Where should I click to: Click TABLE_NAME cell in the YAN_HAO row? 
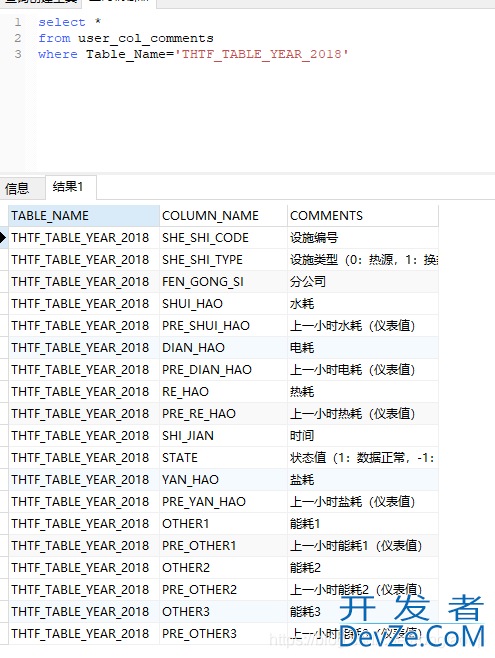pos(84,480)
